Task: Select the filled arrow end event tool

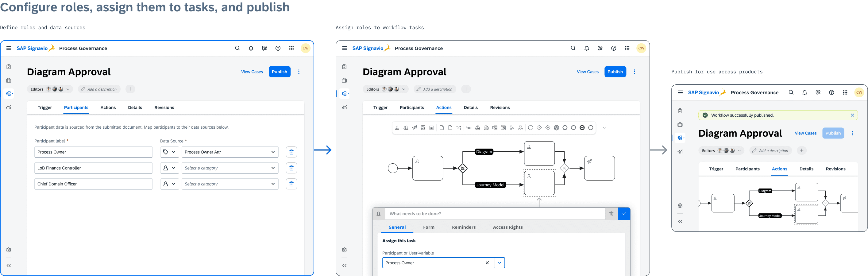Action: click(582, 128)
